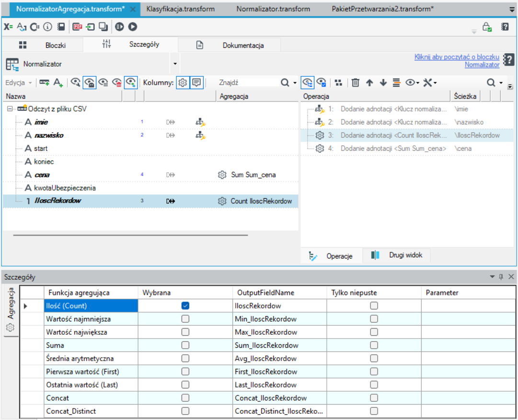518x420 pixels.
Task: Open help icon beside Normalizator link
Action: pos(509,60)
